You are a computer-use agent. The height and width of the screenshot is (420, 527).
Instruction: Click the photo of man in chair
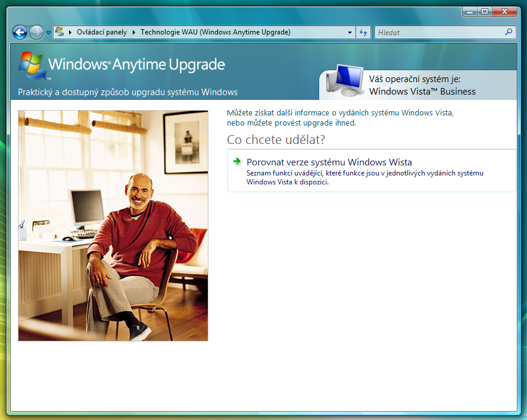[x=113, y=225]
